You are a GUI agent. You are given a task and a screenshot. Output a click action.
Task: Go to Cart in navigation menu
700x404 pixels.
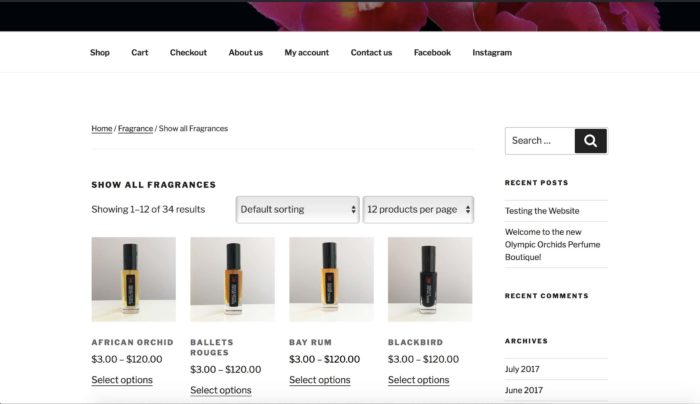(140, 52)
